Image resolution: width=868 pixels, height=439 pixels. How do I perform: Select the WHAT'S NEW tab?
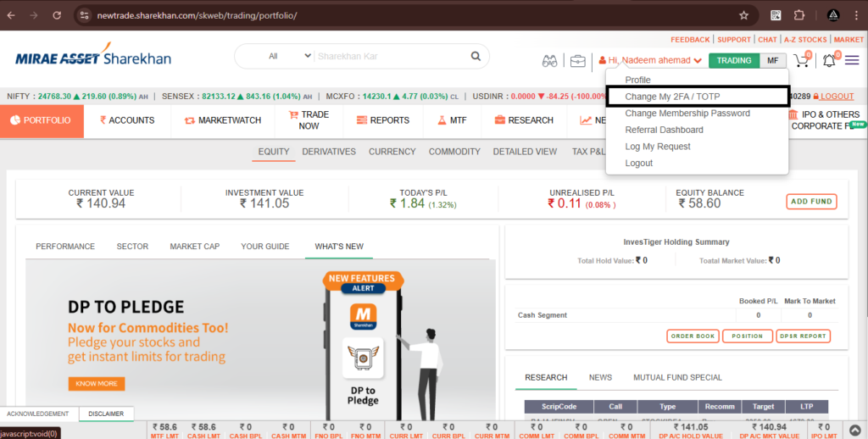(339, 247)
